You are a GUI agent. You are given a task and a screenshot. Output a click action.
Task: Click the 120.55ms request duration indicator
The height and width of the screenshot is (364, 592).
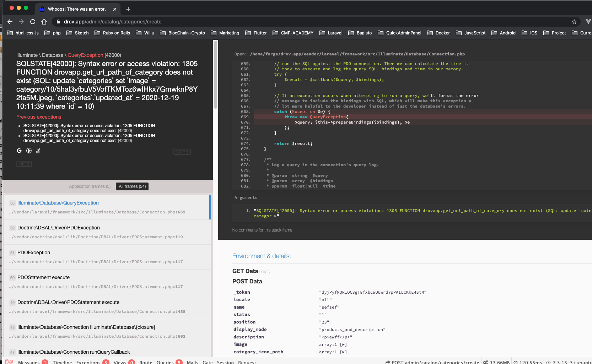[x=528, y=362]
